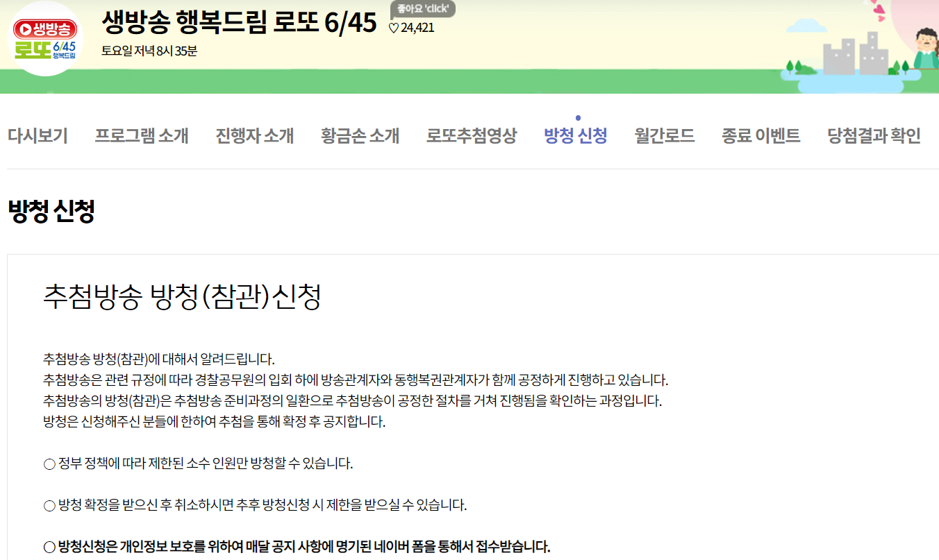Open the 로또추첨영상 menu tab
This screenshot has width=939, height=560.
coord(472,135)
